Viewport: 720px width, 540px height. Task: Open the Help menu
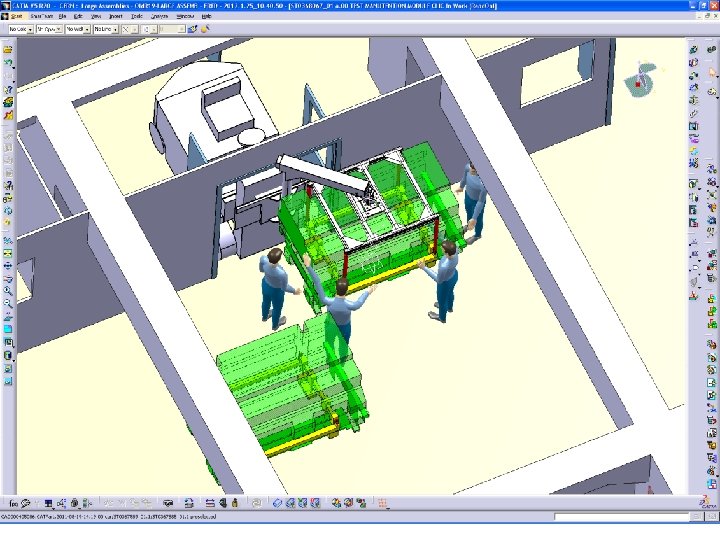click(x=207, y=16)
